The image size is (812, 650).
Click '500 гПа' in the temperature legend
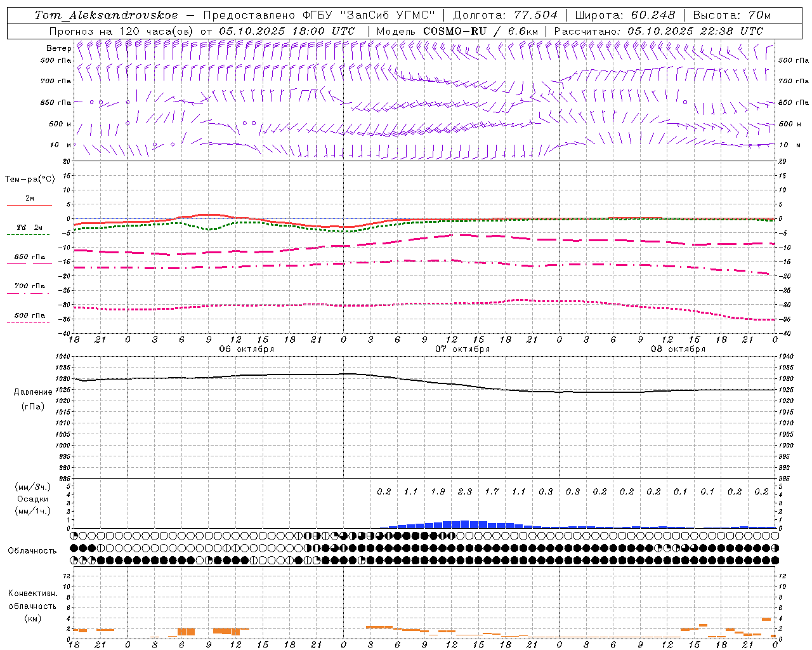30,315
